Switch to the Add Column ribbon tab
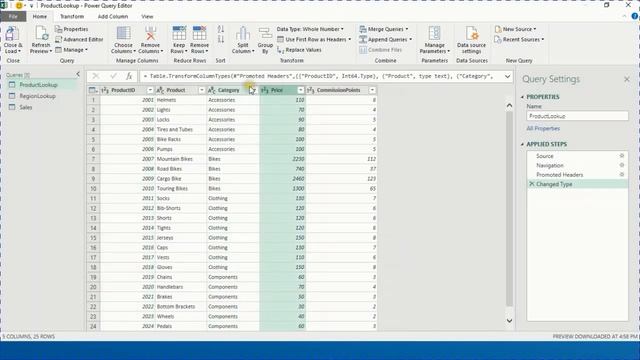Image resolution: width=640 pixels, height=360 pixels. [113, 16]
